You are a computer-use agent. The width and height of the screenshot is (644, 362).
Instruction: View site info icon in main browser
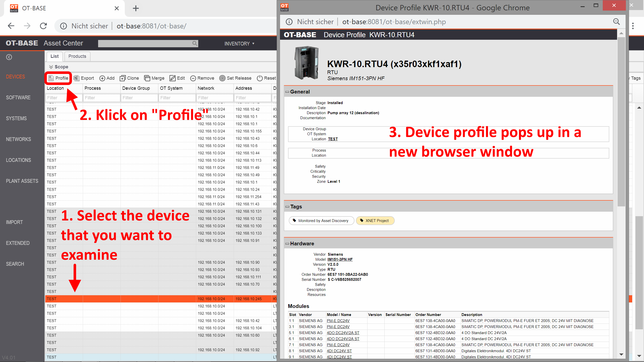click(x=63, y=26)
